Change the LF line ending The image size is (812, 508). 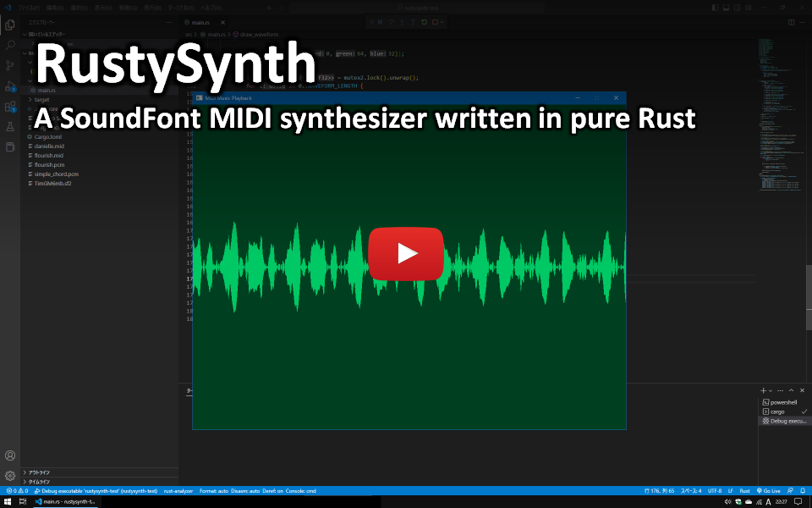(731, 491)
